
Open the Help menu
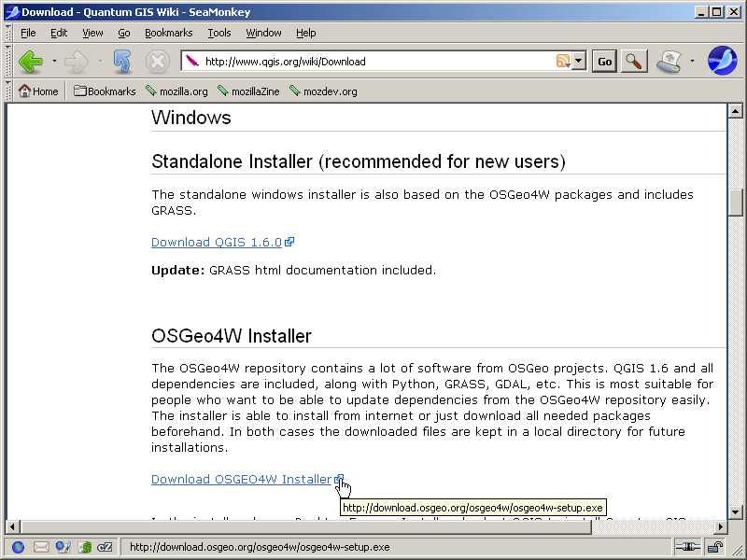[x=306, y=33]
